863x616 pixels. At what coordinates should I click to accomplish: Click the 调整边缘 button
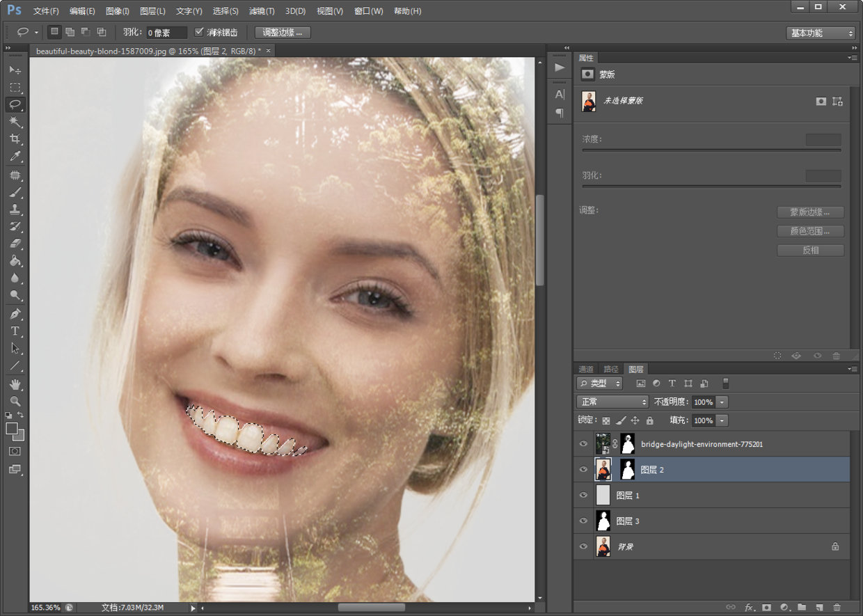point(283,33)
